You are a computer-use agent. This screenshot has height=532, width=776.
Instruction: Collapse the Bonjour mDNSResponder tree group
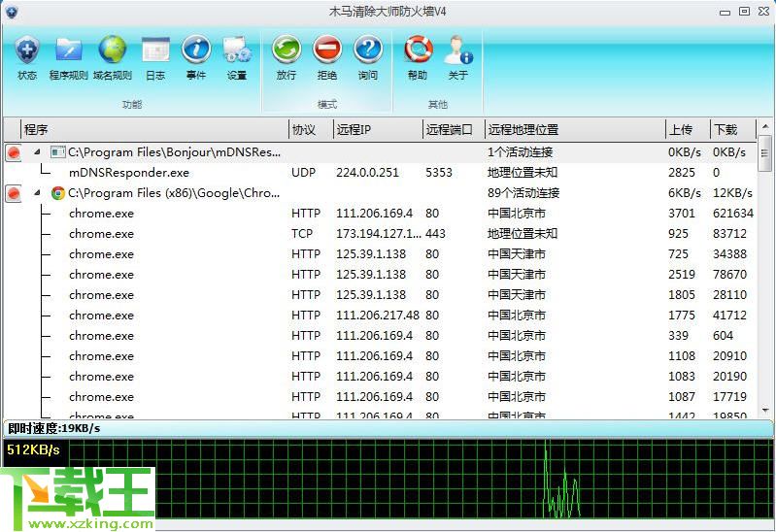tap(38, 151)
